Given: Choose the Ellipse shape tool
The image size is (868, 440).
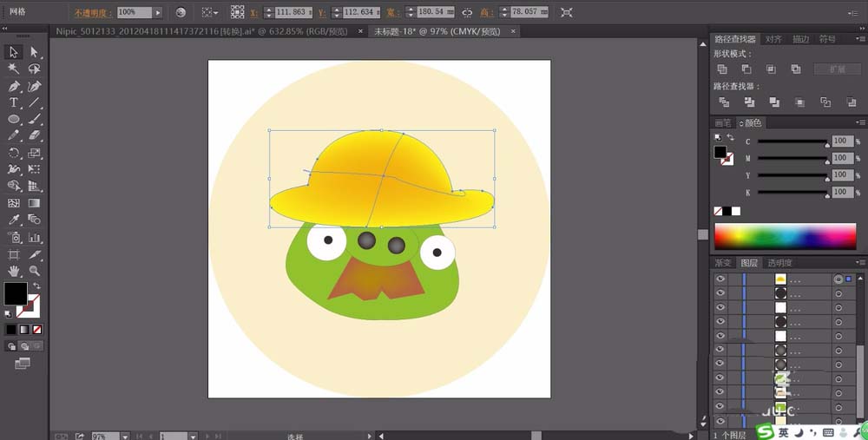Looking at the screenshot, I should 14,119.
